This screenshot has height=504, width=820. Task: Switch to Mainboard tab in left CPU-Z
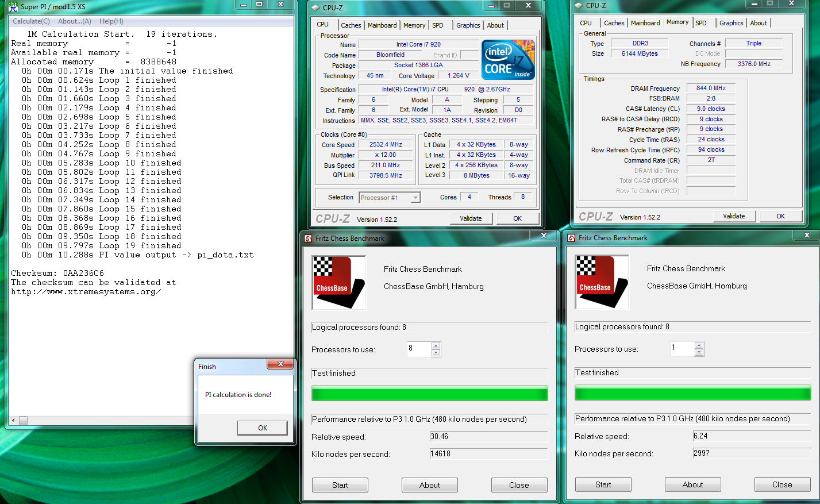pos(382,25)
